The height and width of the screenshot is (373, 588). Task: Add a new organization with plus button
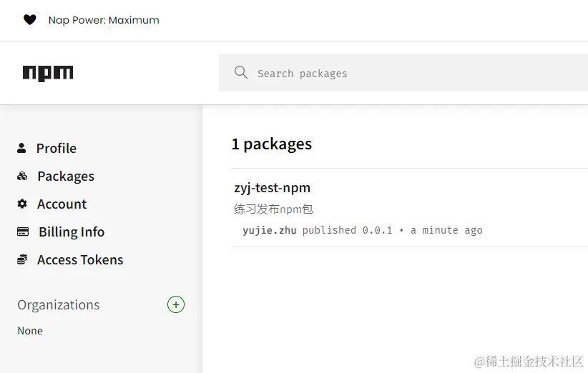176,304
